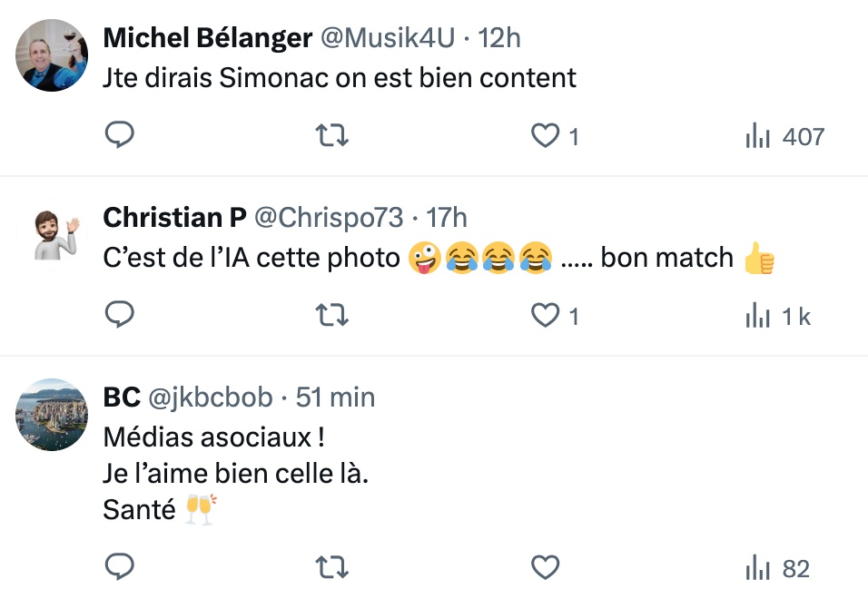Viewport: 868px width, 599px height.
Task: Open view count on Christian P's tweet
Action: point(777,315)
